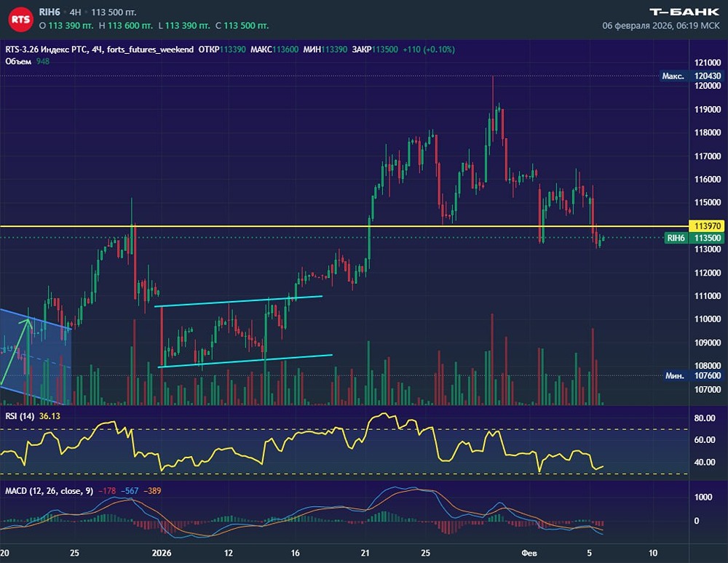The height and width of the screenshot is (563, 728).
Task: Click the '21' time axis date
Action: pyautogui.click(x=365, y=553)
